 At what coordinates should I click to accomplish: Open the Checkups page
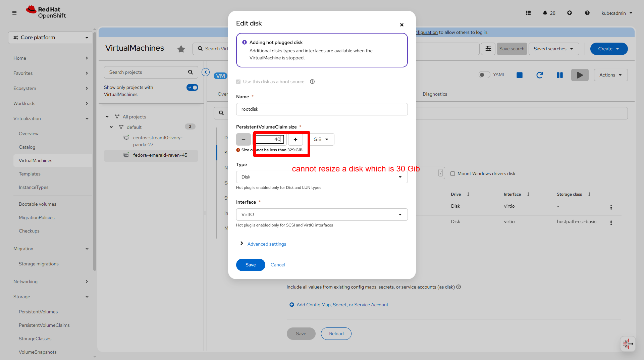coord(29,231)
